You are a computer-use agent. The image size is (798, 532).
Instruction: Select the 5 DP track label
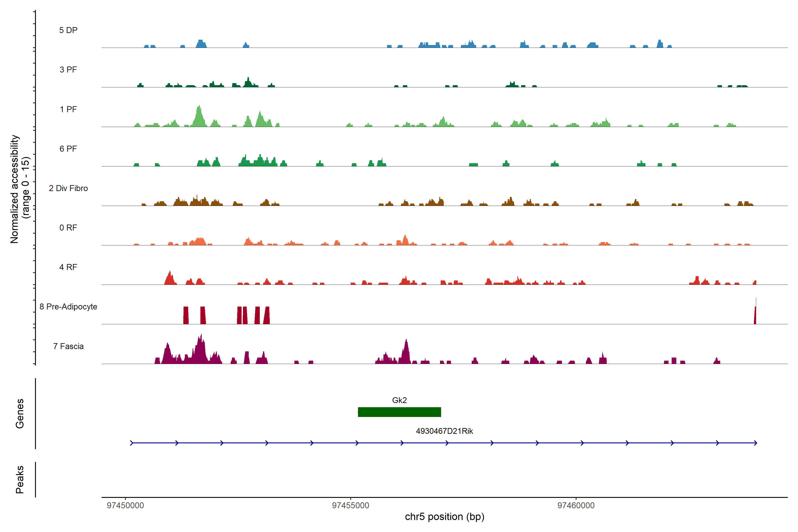point(68,30)
